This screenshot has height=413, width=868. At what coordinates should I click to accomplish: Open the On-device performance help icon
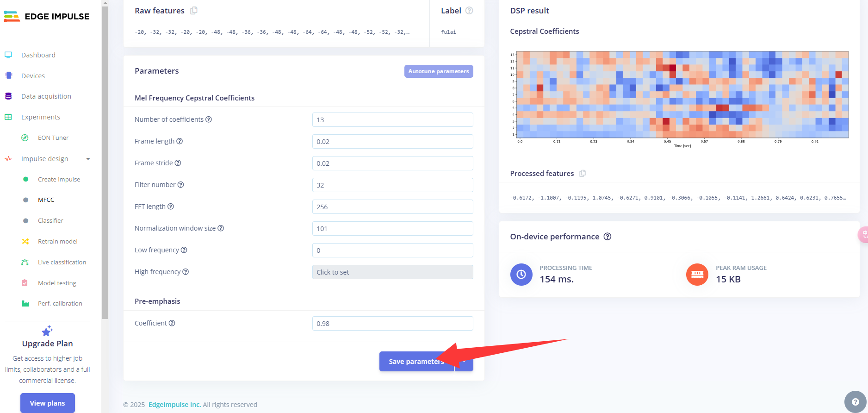tap(608, 237)
